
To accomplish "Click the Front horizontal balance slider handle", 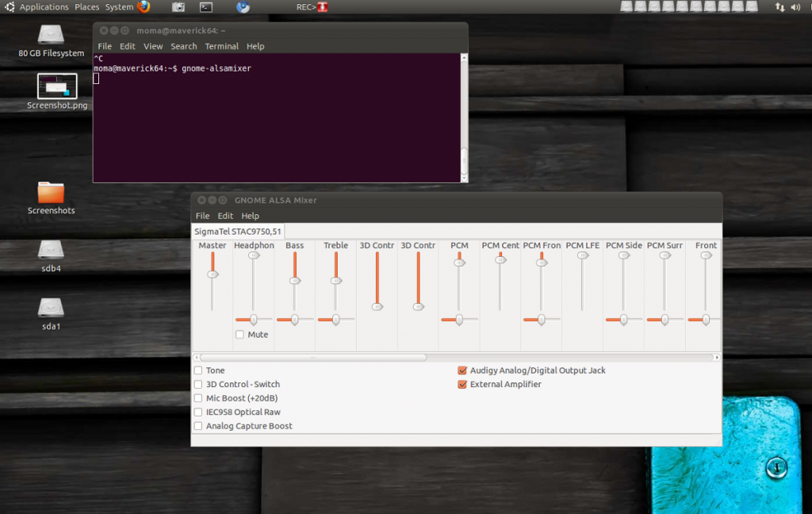I will pyautogui.click(x=707, y=320).
